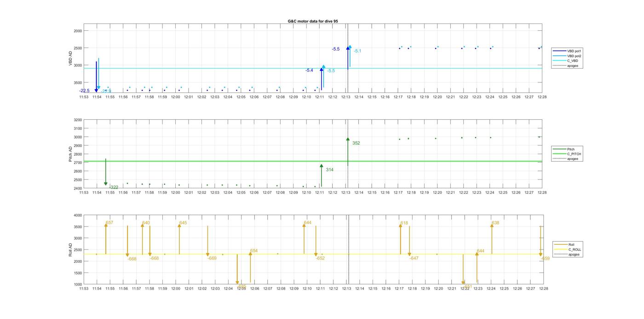The width and height of the screenshot is (644, 319).
Task: Click the '11:53' tick on the Pitch plot x-axis
Action: click(84, 192)
